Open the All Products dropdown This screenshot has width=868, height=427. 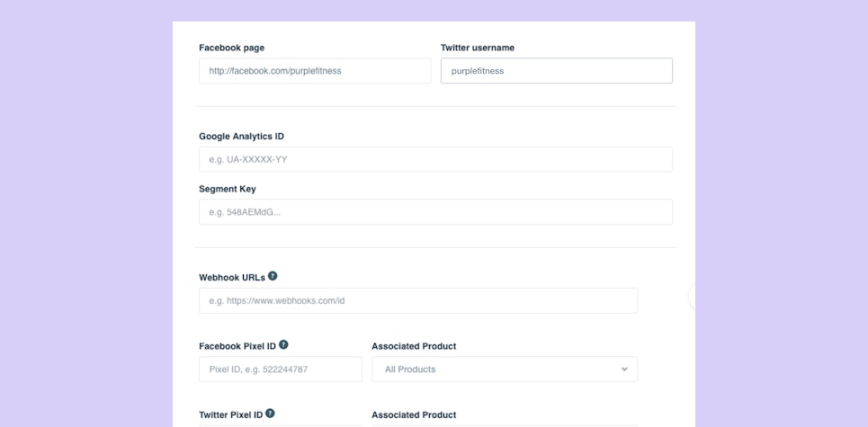pos(504,369)
